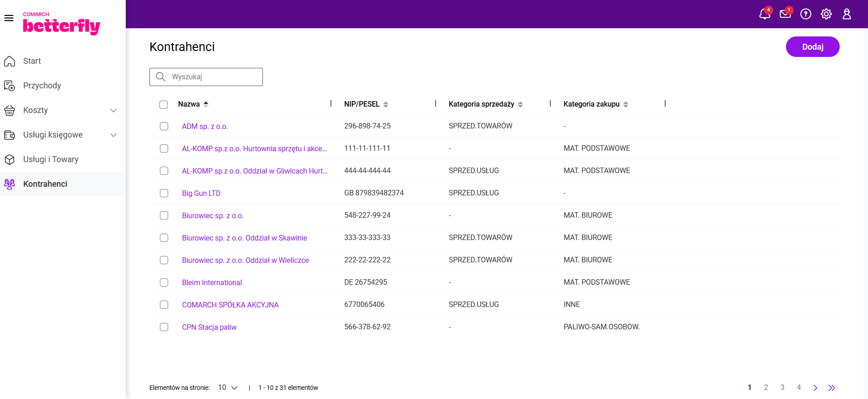The width and height of the screenshot is (868, 399).
Task: Jump to last page double arrow
Action: [x=832, y=388]
